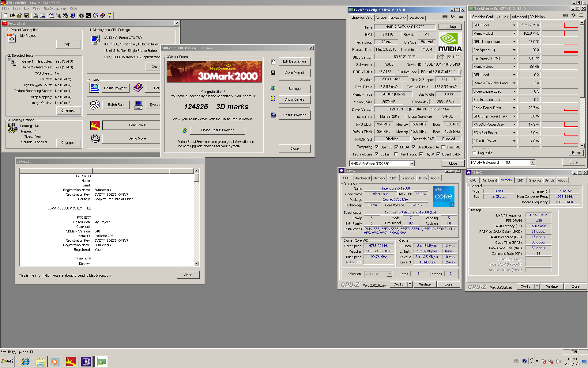Click the GPU Clock sensor graph
Viewport: 588px width, 368px height.
pos(560,25)
